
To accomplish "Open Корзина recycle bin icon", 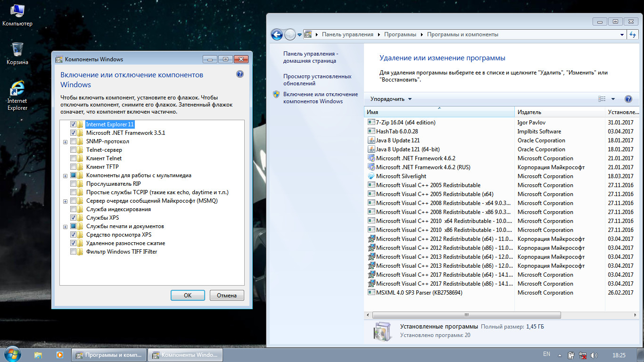I will [x=17, y=53].
